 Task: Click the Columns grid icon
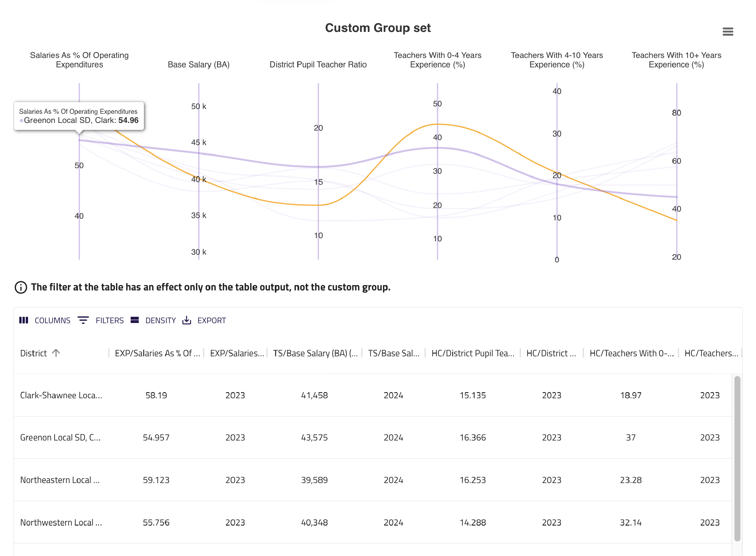[x=24, y=320]
